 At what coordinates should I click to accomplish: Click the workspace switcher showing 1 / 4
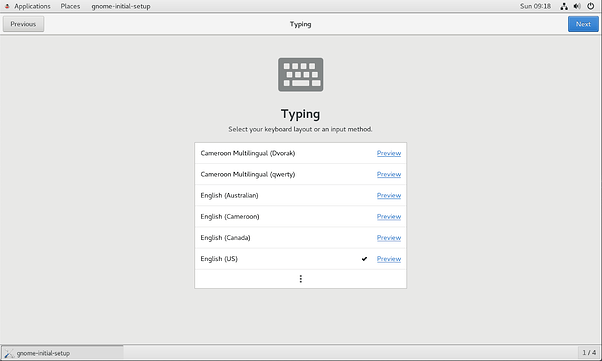click(589, 353)
